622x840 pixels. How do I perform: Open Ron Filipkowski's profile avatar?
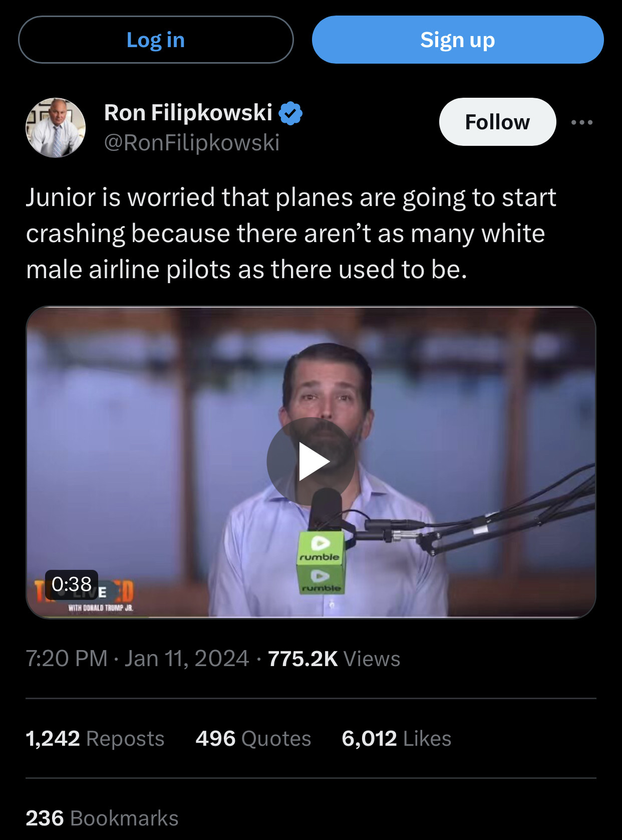[x=56, y=127]
